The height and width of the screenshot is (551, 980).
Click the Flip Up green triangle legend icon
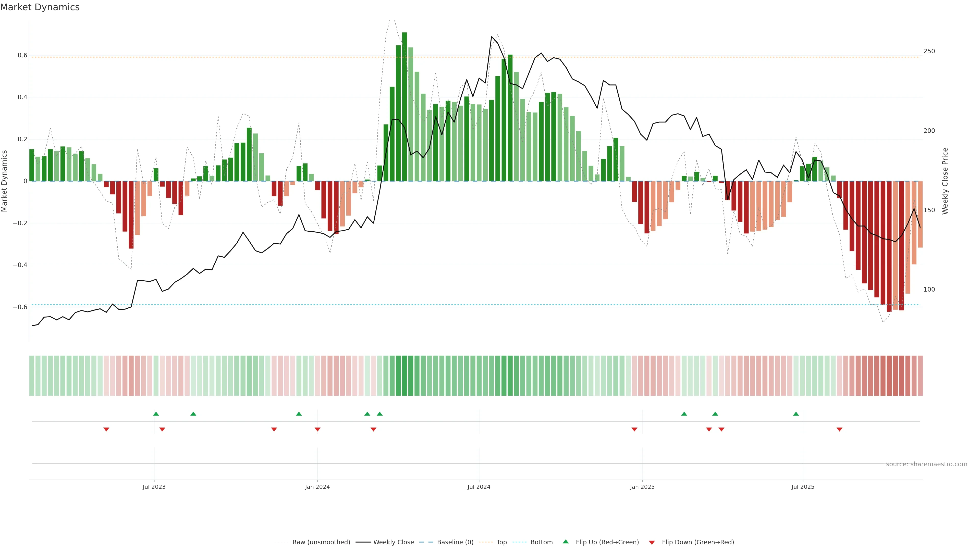tap(565, 542)
